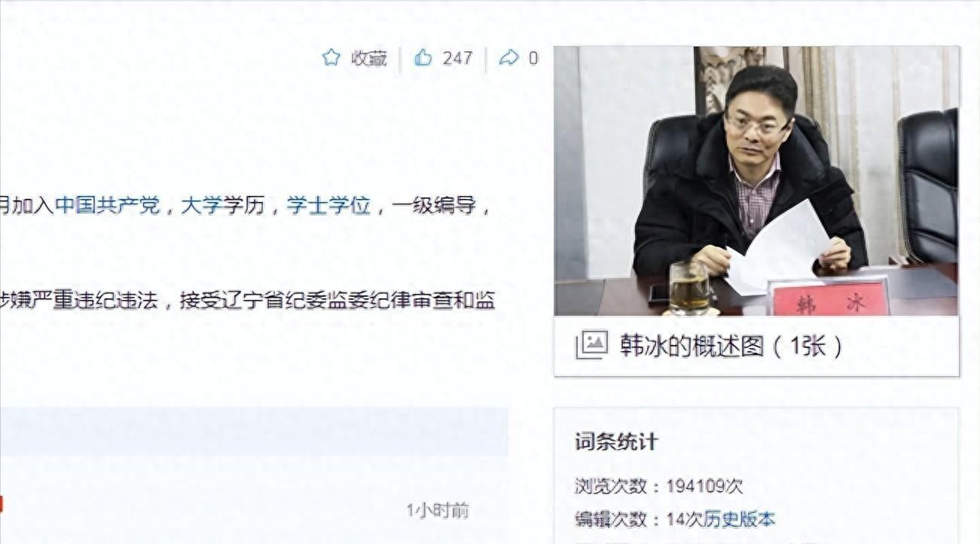The height and width of the screenshot is (544, 980).
Task: Click the share count number
Action: [533, 58]
